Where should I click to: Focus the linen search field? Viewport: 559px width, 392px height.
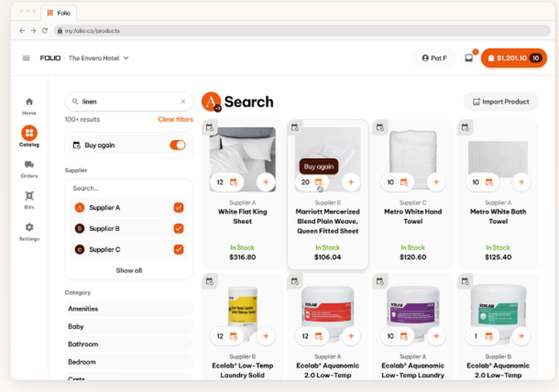[129, 102]
